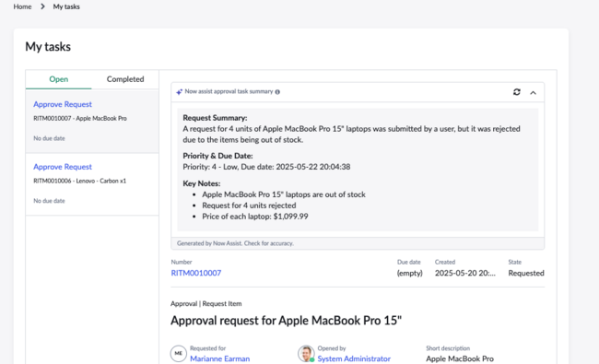Click the Created date value 2025-05-20
The width and height of the screenshot is (599, 364).
(x=464, y=273)
